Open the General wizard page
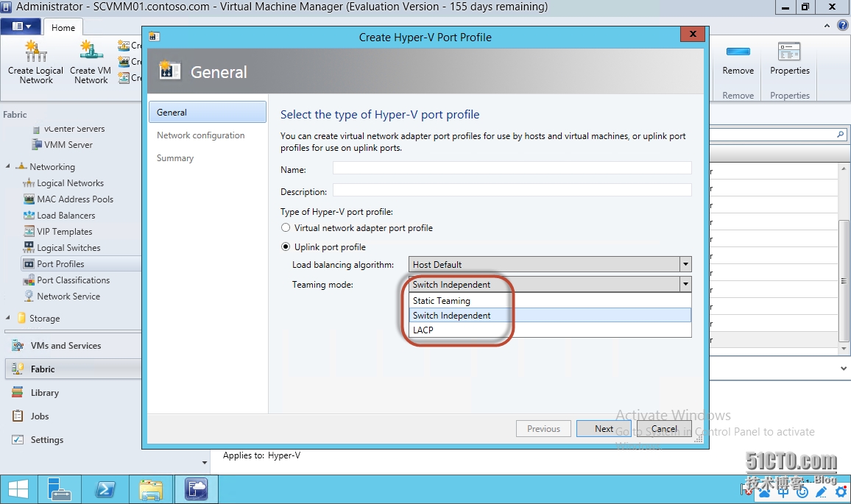 [x=208, y=113]
